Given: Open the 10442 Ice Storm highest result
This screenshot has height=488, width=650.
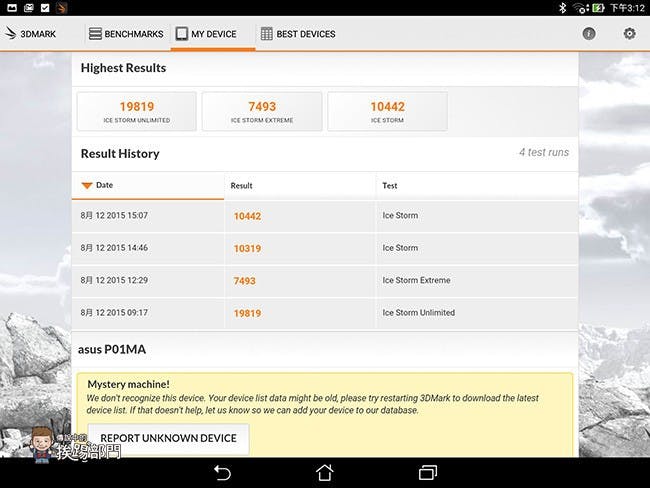Looking at the screenshot, I should [x=387, y=111].
